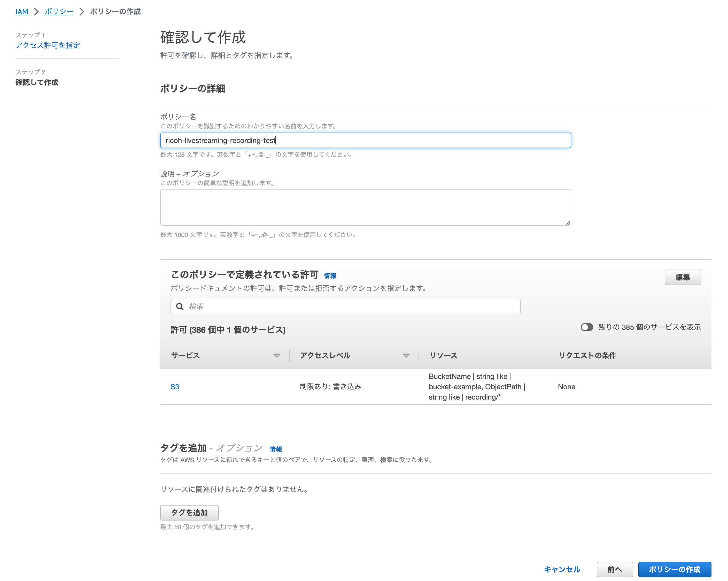Focus the 検索 permissions search box
The width and height of the screenshot is (728, 581).
point(345,306)
